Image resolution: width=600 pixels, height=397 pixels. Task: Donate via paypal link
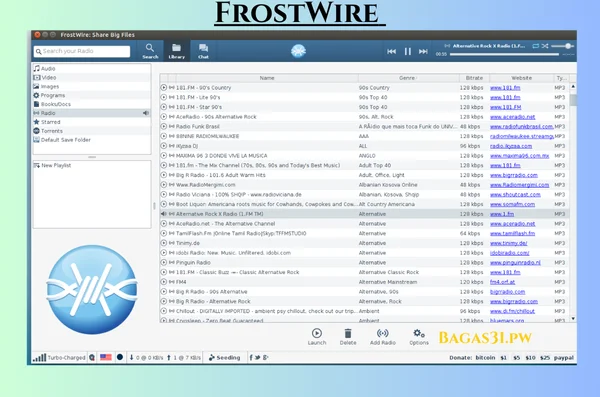click(564, 358)
